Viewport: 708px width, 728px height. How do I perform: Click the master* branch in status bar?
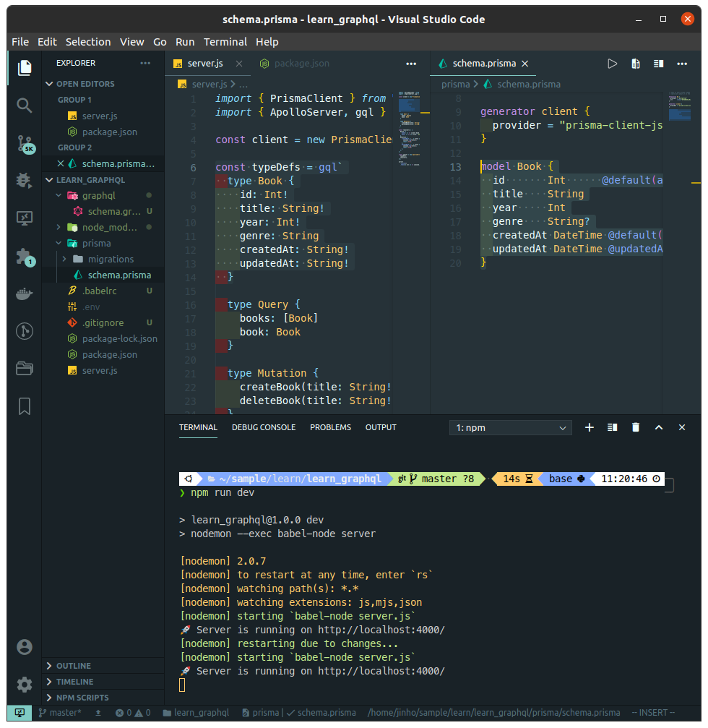click(x=60, y=713)
